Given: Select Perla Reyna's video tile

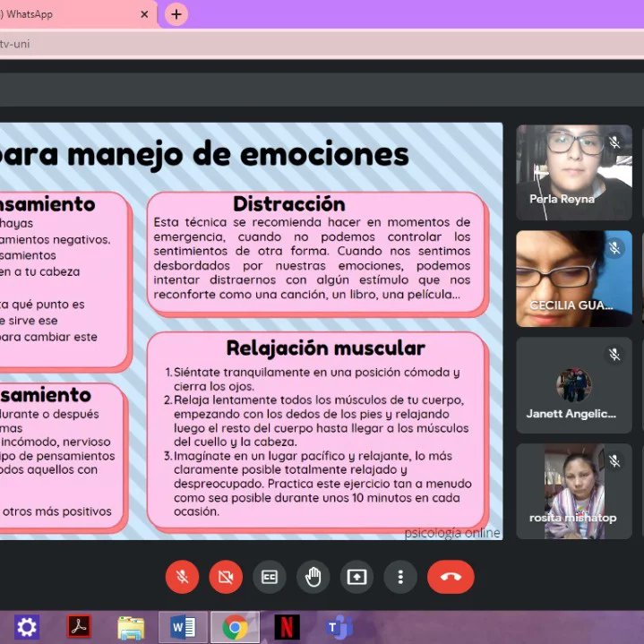Looking at the screenshot, I should [574, 173].
